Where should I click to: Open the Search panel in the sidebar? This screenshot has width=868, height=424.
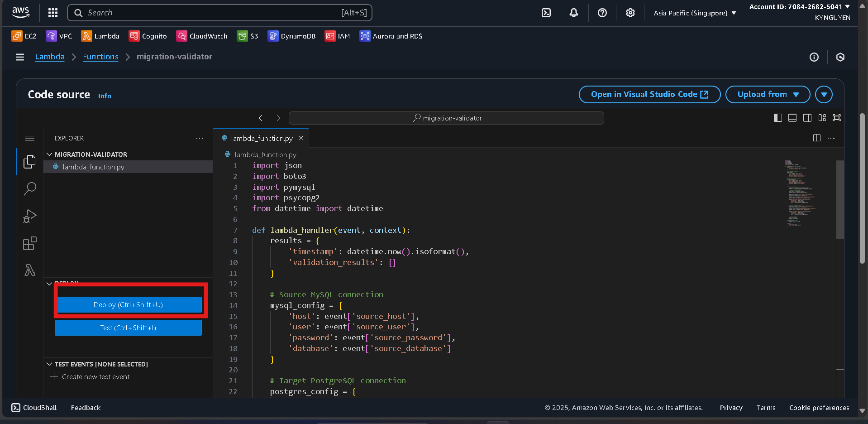(x=29, y=189)
